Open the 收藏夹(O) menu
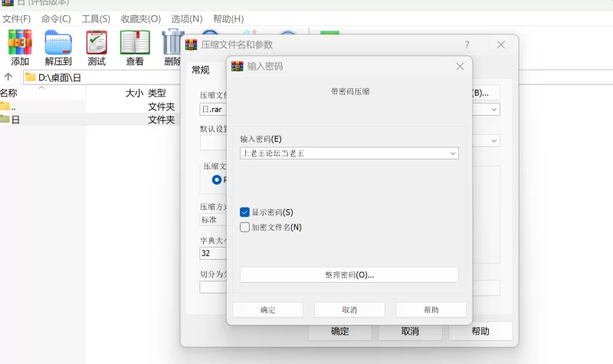 click(x=141, y=18)
